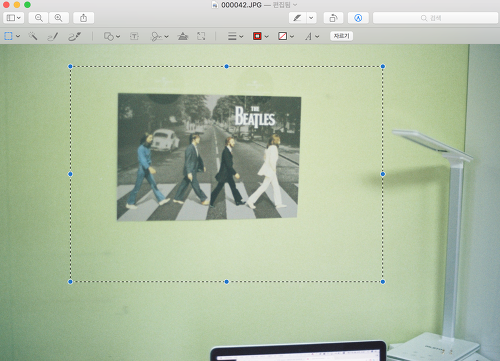Open the document title edited-status menu
Viewport: 500px width, 361px height.
coord(285,5)
